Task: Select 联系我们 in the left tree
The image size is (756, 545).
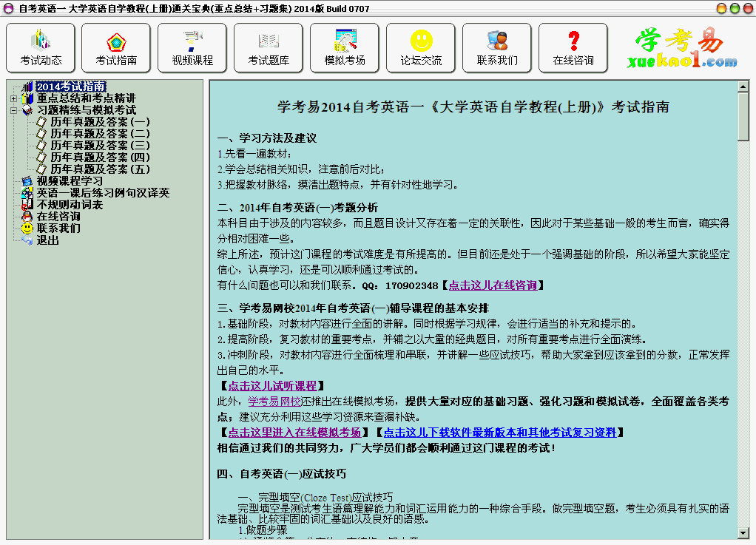Action: click(58, 229)
